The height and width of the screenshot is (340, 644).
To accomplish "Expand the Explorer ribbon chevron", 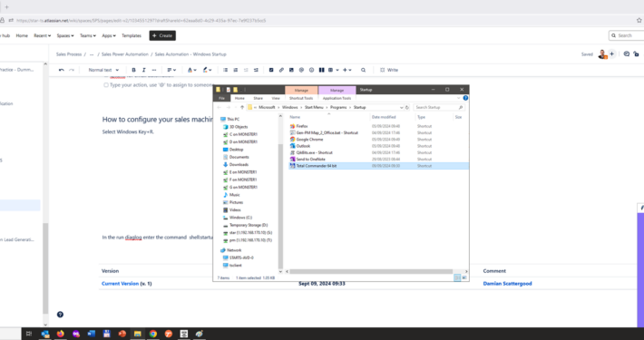I will tap(459, 98).
